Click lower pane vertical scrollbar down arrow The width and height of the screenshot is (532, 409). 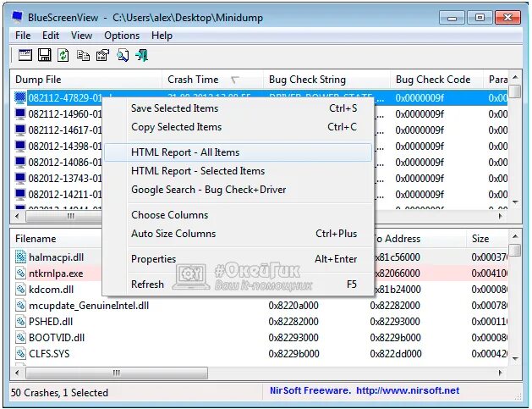pos(515,359)
